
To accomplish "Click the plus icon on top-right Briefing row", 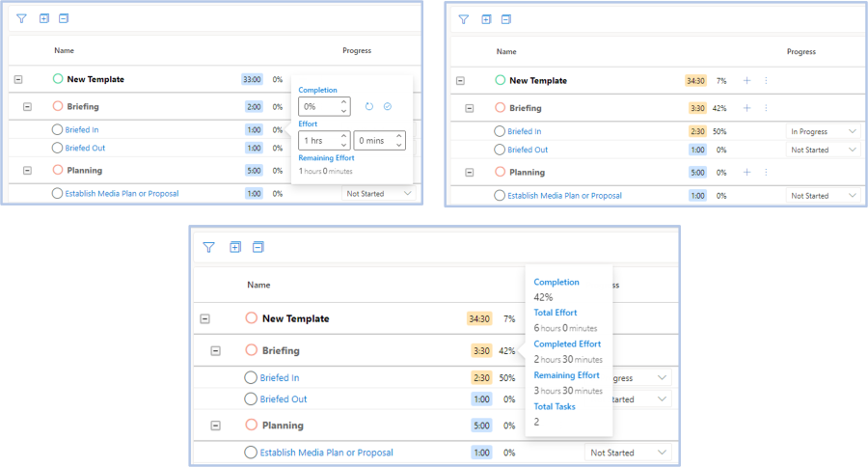I will click(746, 108).
